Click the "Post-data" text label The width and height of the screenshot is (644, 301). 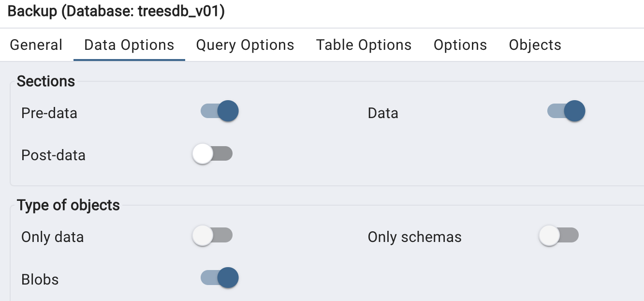click(53, 155)
